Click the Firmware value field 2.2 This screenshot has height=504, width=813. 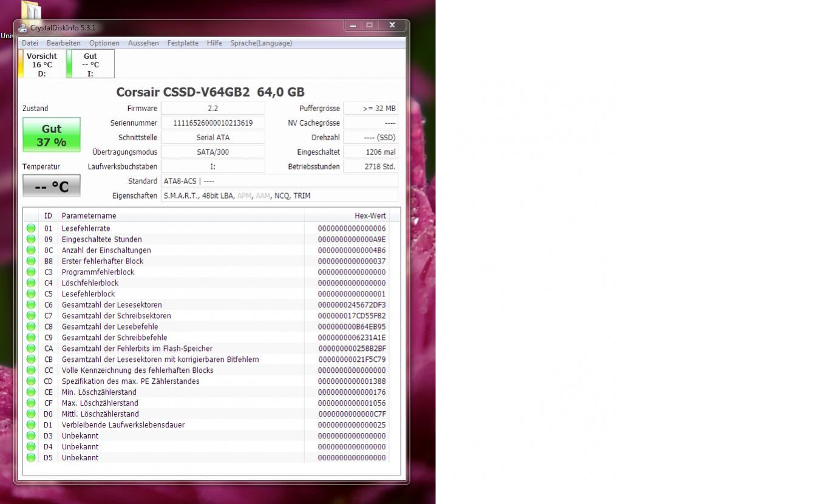(213, 109)
